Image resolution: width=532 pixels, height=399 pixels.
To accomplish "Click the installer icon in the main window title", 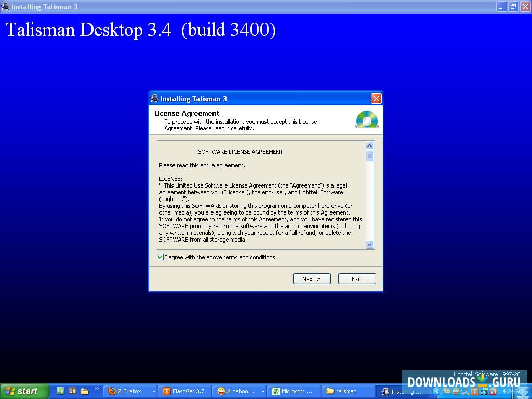I will pos(5,6).
